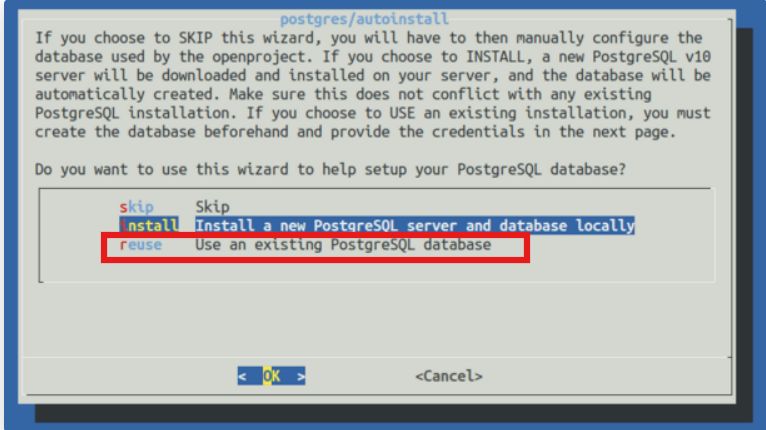Choose 'Use an existing PostgreSQL database'
The height and width of the screenshot is (430, 766).
point(342,245)
